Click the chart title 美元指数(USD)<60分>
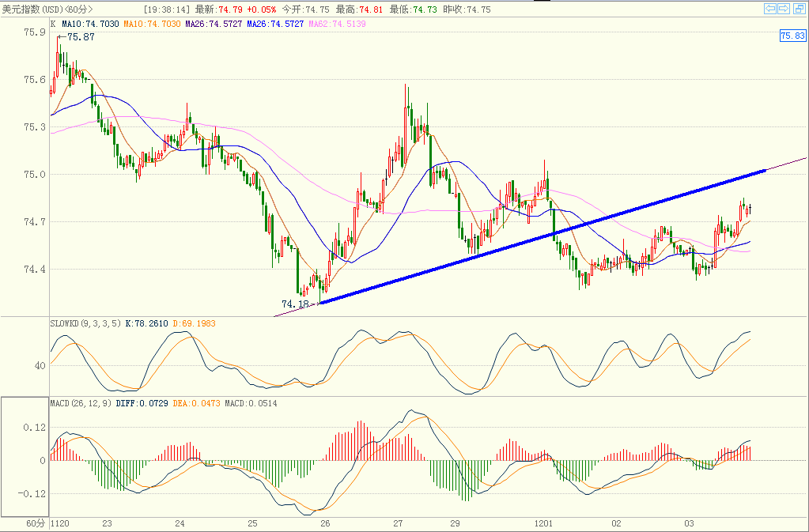 (47, 9)
